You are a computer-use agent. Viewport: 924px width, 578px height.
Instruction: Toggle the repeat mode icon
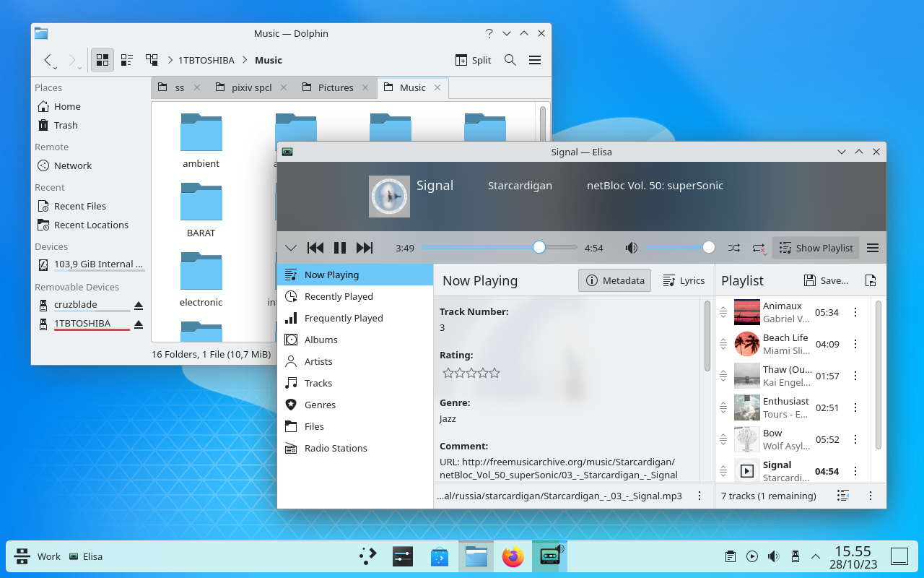(758, 247)
